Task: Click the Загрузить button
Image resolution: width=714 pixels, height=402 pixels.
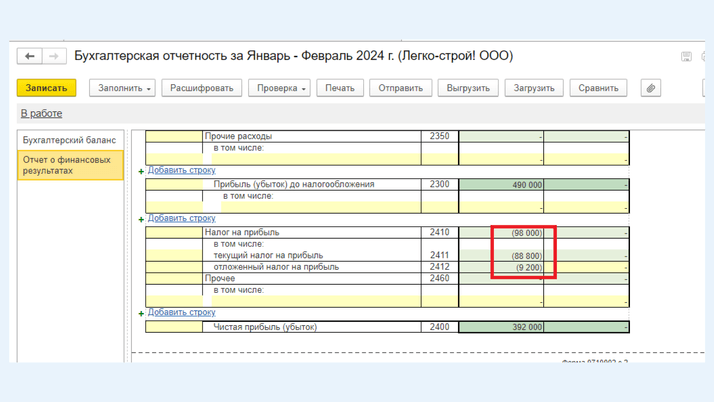Action: [x=534, y=88]
